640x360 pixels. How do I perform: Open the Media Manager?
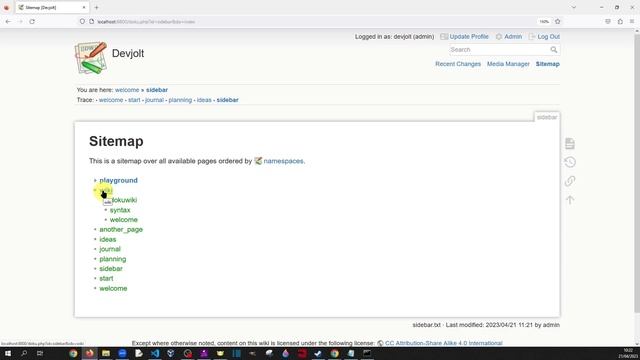coord(508,64)
